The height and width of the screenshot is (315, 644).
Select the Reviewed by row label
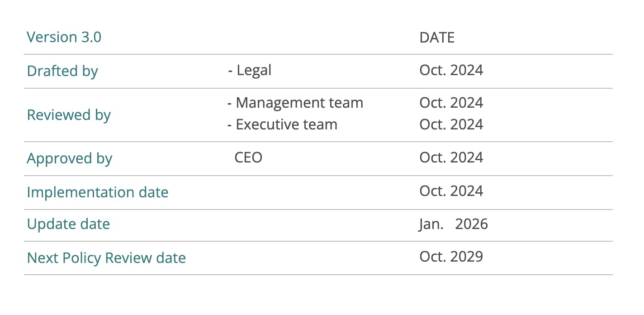click(x=69, y=115)
